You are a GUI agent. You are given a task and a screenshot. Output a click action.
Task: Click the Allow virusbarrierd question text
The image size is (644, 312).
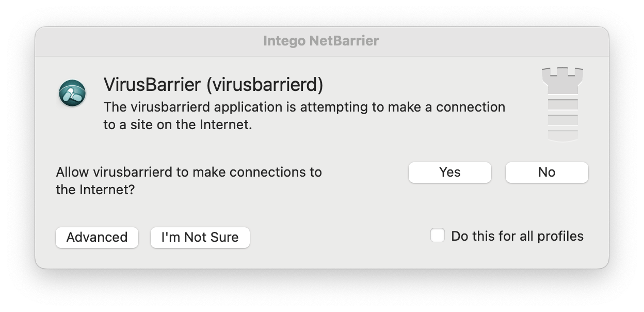(189, 181)
